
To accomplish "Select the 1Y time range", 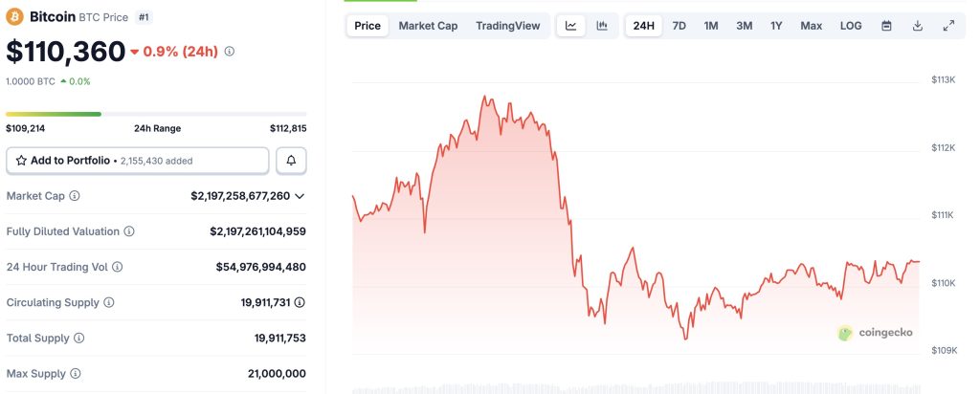I will pyautogui.click(x=776, y=26).
